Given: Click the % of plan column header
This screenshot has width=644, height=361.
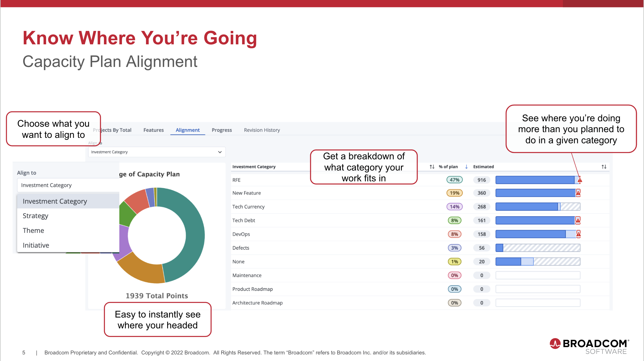Looking at the screenshot, I should [448, 167].
